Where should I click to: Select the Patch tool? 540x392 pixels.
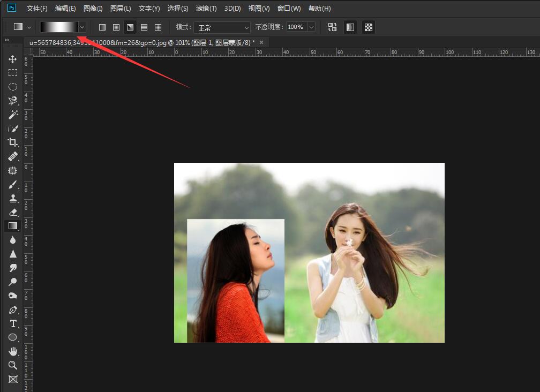pos(13,170)
